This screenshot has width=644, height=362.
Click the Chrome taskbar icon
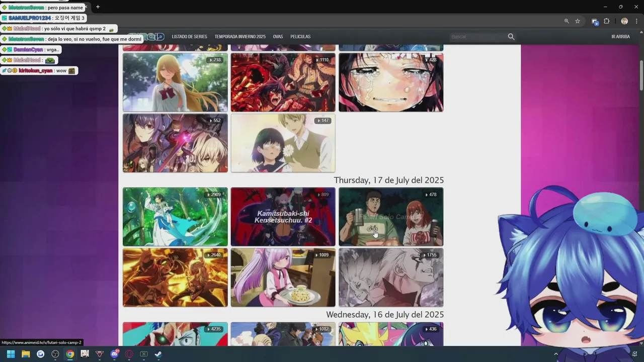70,354
